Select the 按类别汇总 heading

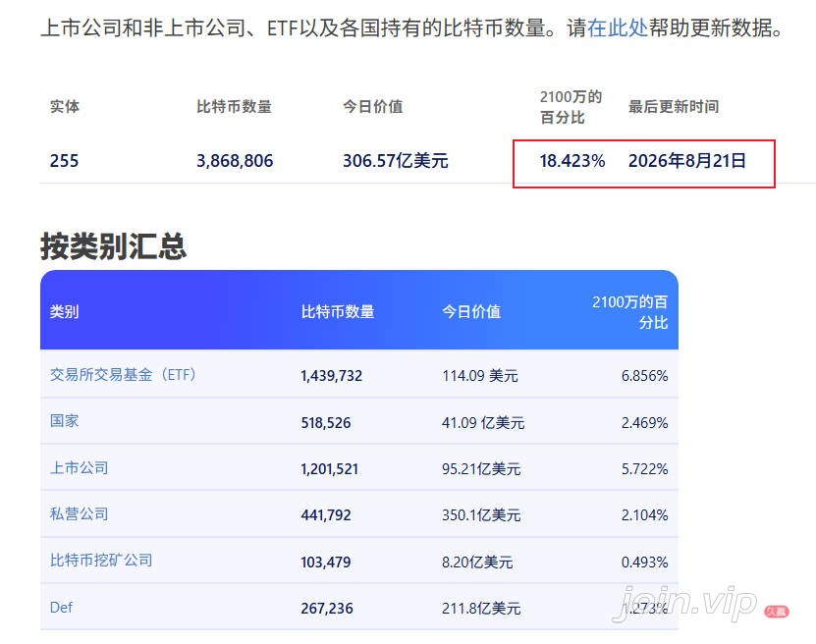pos(114,246)
